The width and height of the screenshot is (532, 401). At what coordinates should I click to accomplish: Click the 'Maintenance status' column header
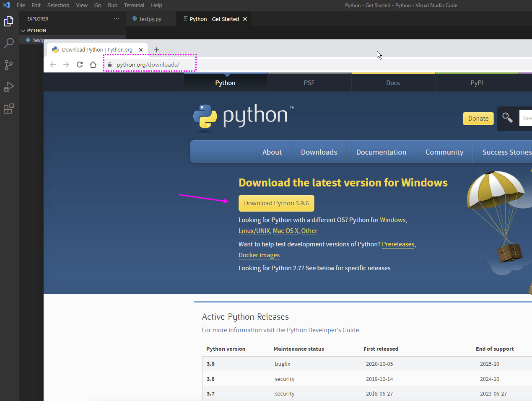(x=299, y=349)
